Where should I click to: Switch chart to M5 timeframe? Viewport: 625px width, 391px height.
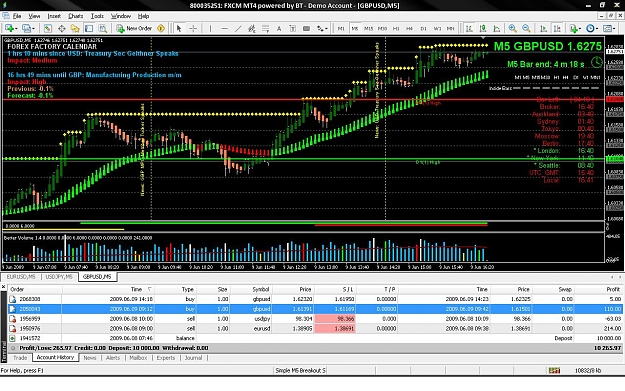(355, 28)
